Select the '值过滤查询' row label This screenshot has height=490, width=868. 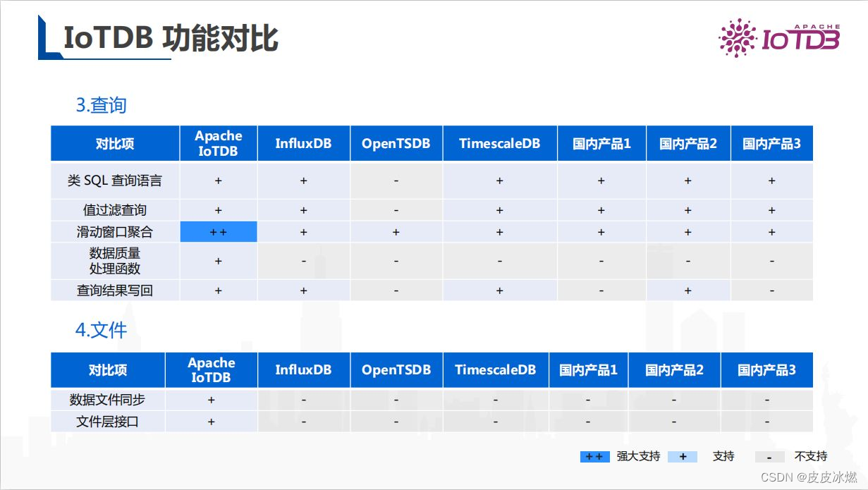(115, 210)
